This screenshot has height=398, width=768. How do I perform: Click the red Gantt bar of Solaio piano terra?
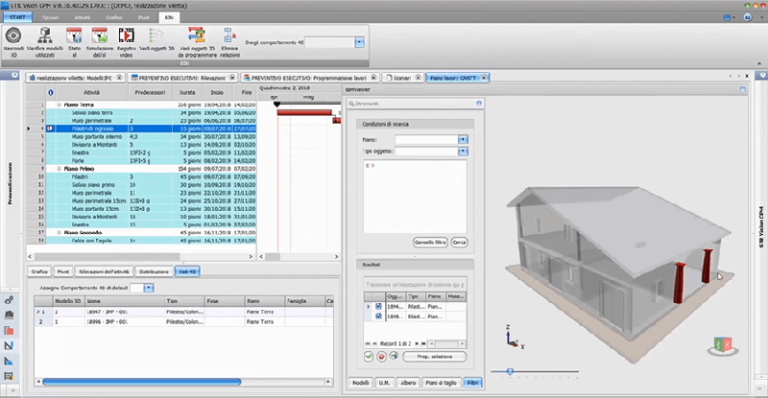pos(304,113)
